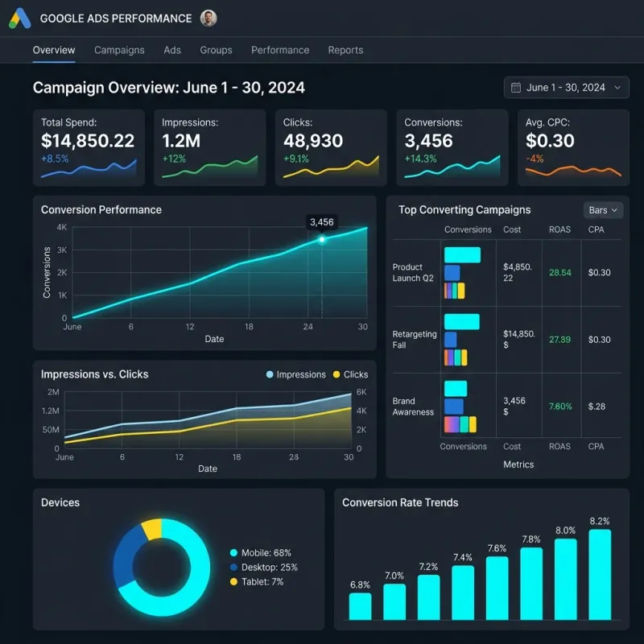This screenshot has width=644, height=644.
Task: Click the 6.8% conversion rate bar
Action: click(360, 606)
